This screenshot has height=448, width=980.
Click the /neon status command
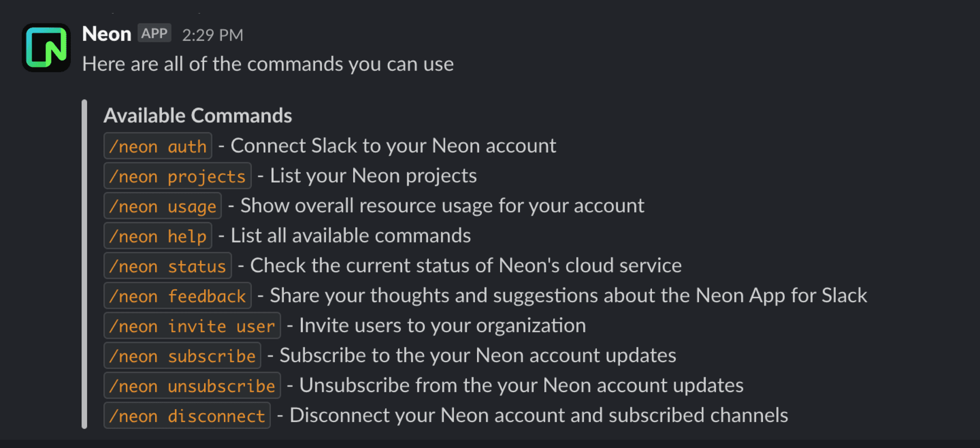click(167, 266)
